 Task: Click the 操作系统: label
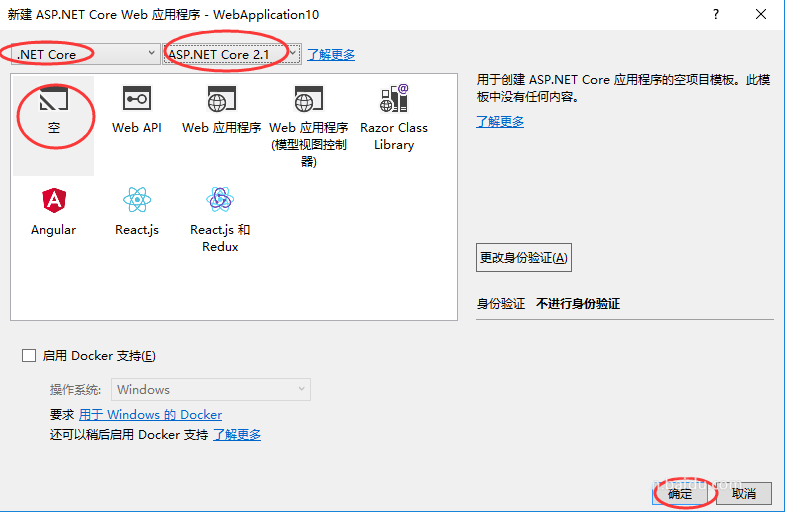coord(75,390)
